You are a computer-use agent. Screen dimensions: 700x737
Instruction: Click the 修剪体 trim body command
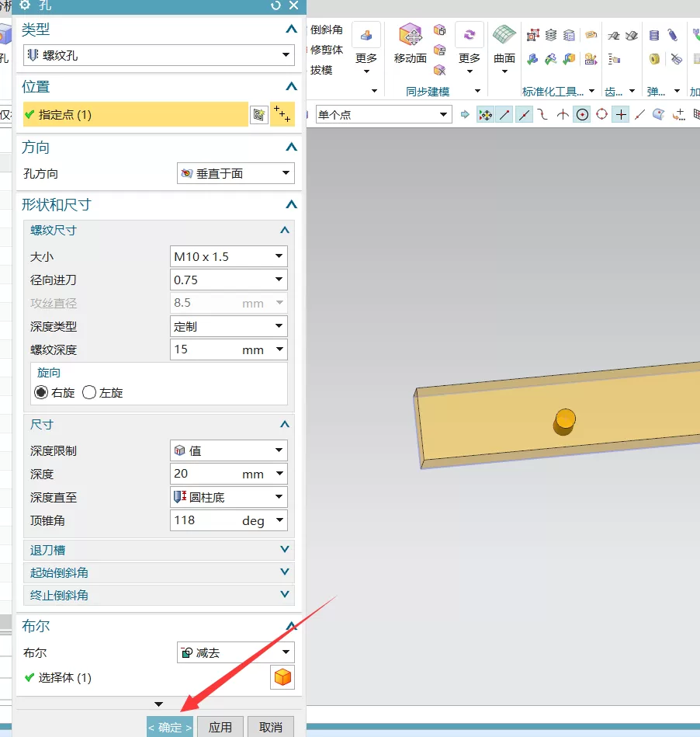click(326, 50)
